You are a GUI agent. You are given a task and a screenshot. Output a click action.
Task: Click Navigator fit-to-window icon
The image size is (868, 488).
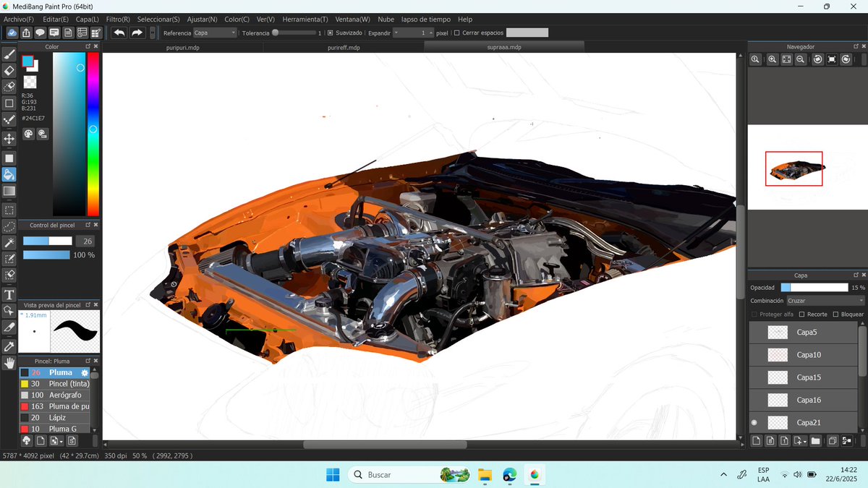(786, 59)
